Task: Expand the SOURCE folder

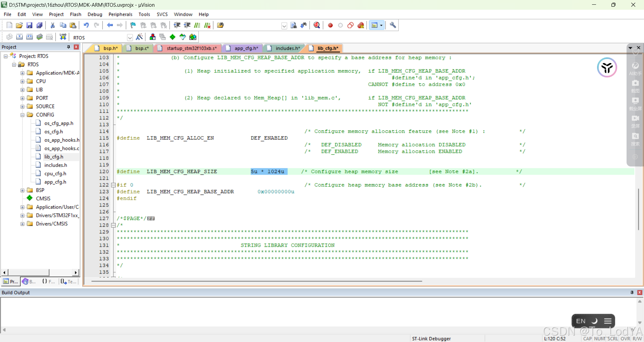Action: [22, 106]
